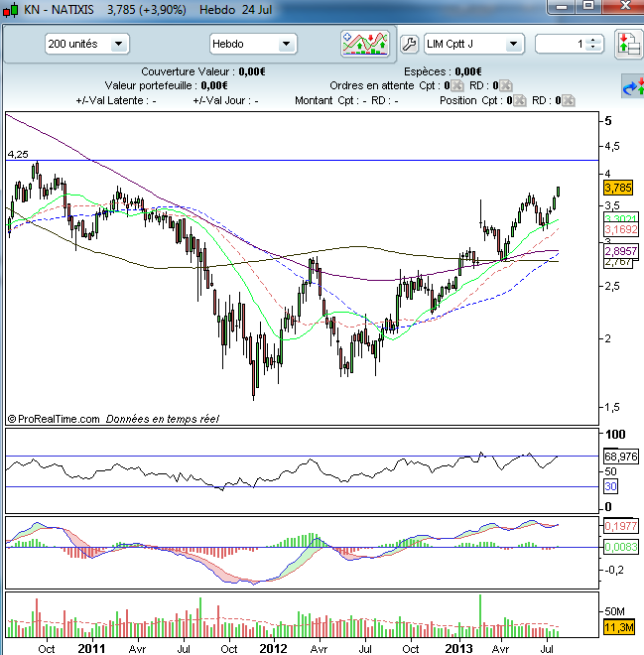Click the candlestick icon in the title bar
The height and width of the screenshot is (655, 644).
click(x=11, y=10)
